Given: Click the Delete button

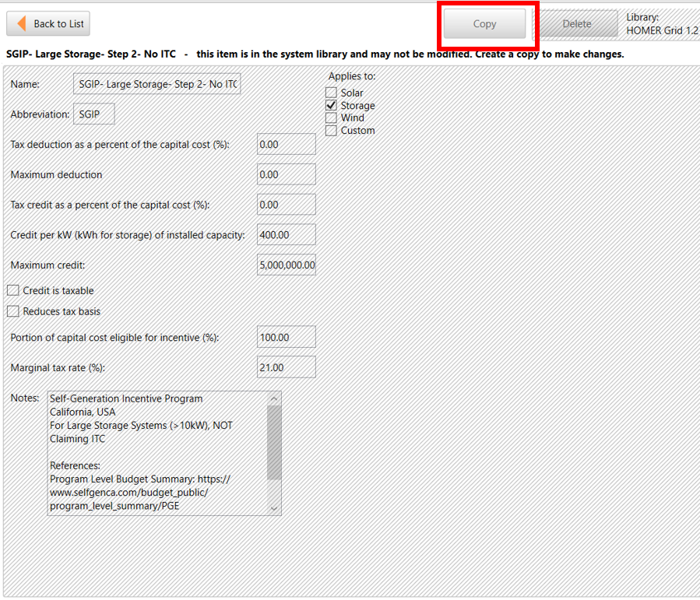Looking at the screenshot, I should (576, 24).
